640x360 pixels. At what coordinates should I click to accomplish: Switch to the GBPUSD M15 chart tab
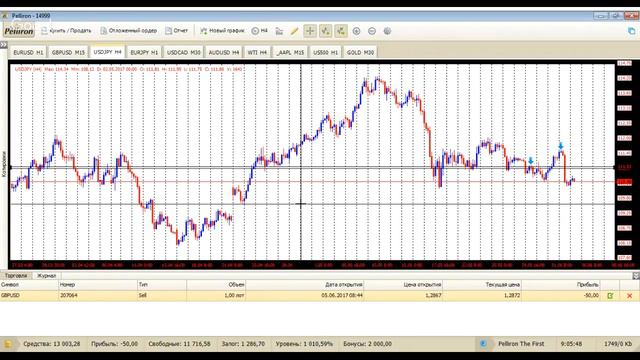point(68,52)
